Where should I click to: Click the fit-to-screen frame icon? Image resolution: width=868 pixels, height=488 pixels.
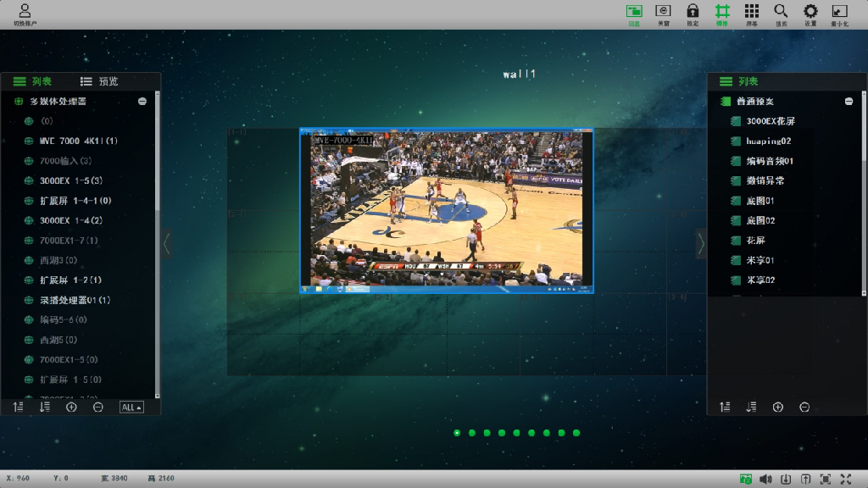(x=826, y=480)
